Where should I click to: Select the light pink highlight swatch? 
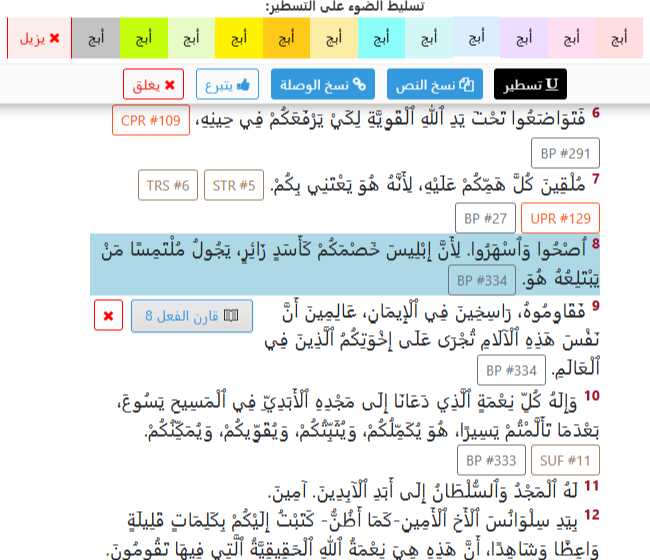(571, 38)
